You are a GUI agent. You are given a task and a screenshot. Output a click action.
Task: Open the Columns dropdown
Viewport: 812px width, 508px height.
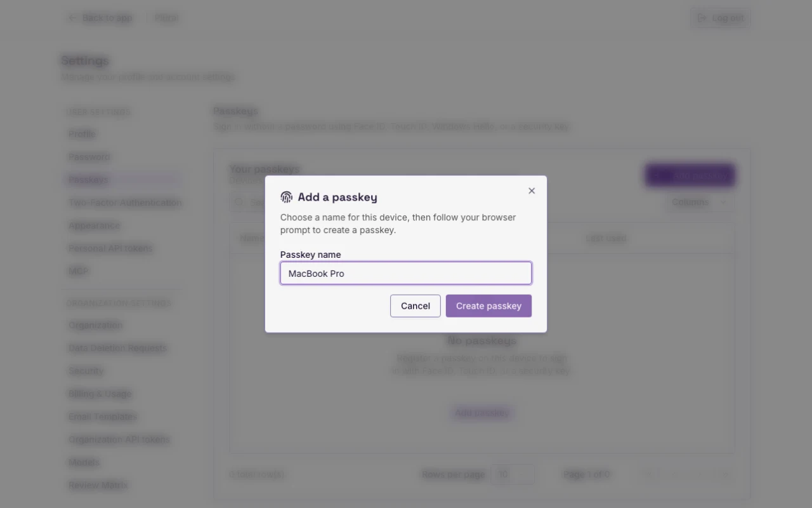[699, 203]
